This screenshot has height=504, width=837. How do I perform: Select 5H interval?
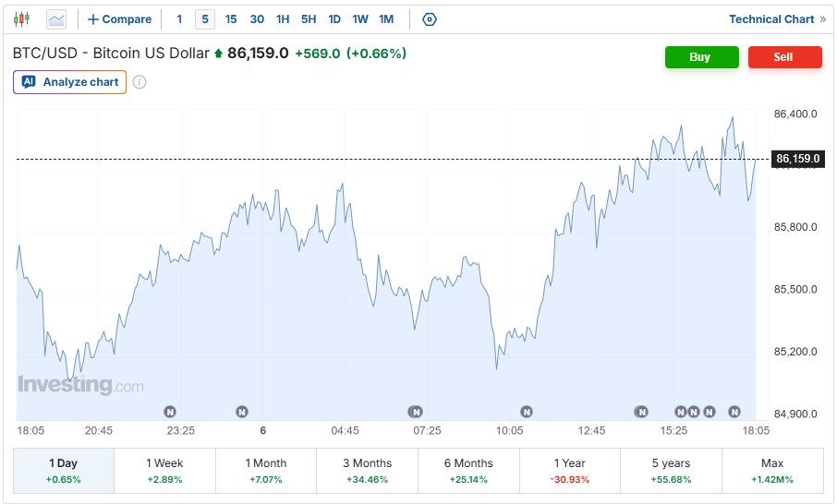(309, 19)
